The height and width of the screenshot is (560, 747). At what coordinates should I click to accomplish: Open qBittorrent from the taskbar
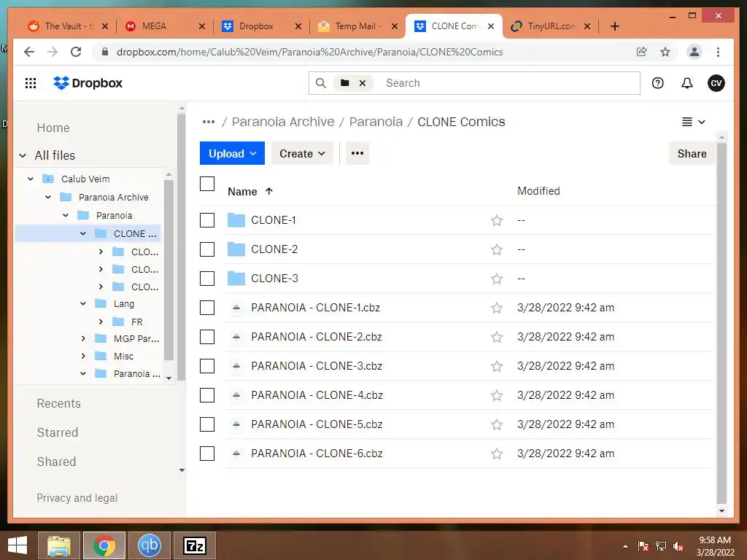click(149, 545)
